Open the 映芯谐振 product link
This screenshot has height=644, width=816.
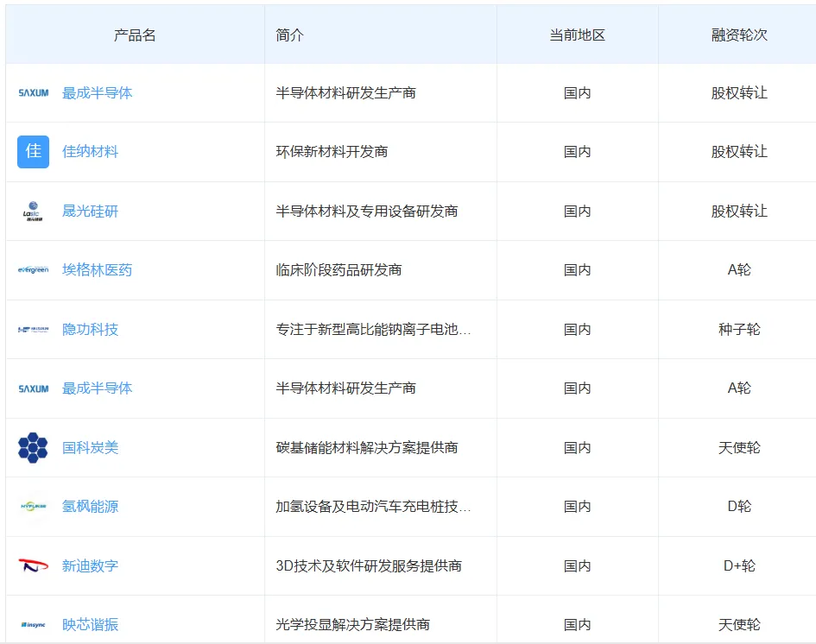(90, 624)
